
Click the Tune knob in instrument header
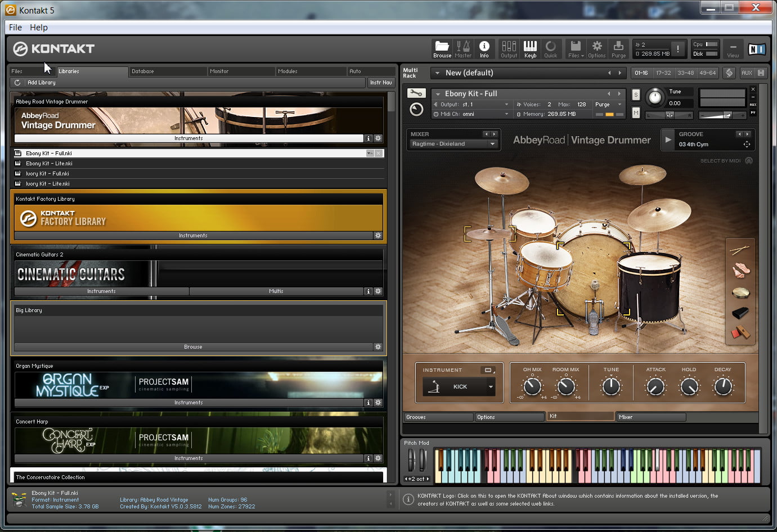point(655,98)
